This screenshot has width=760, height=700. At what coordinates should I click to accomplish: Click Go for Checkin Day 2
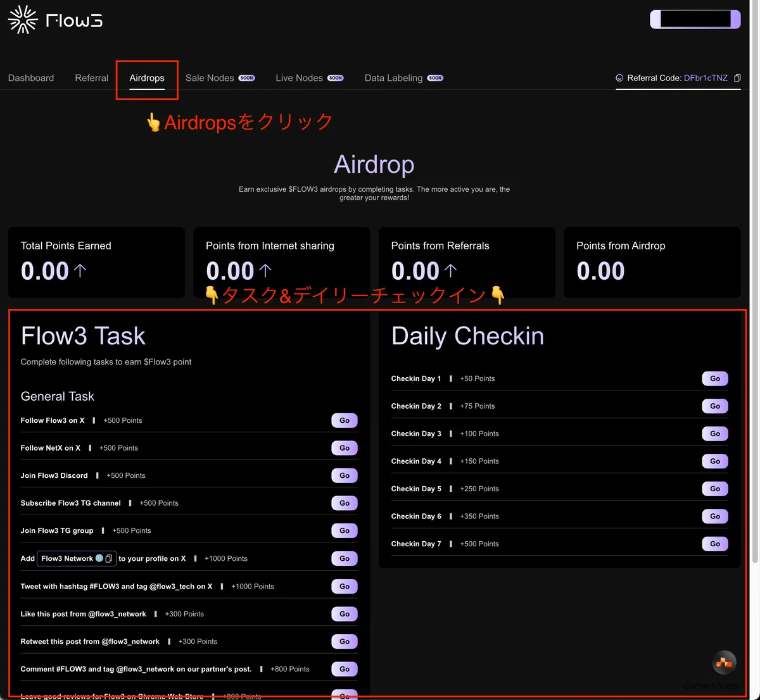pyautogui.click(x=715, y=406)
